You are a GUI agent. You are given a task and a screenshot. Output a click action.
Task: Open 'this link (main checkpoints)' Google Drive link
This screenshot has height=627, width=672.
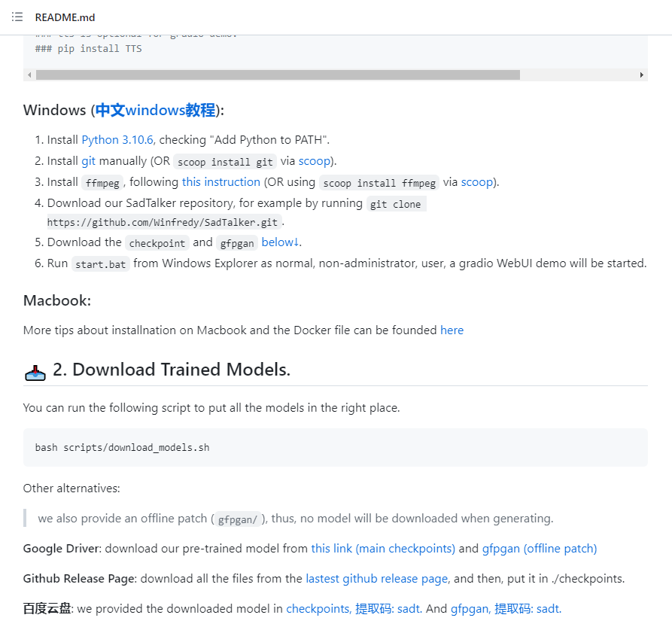tap(383, 548)
